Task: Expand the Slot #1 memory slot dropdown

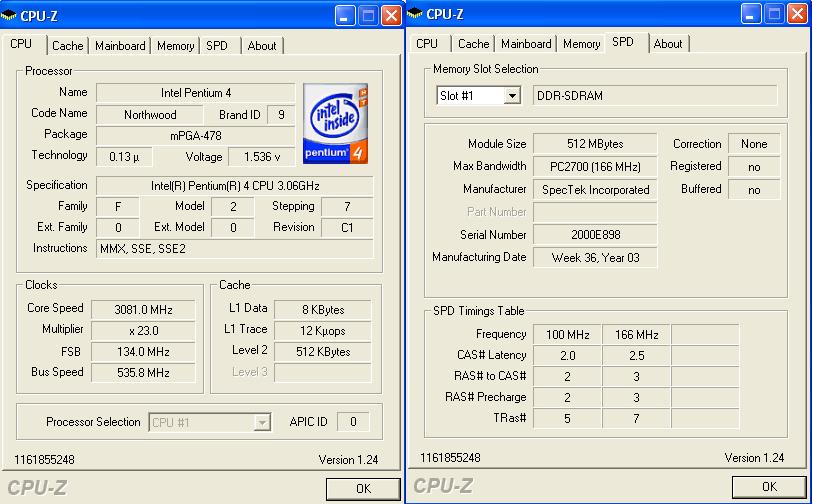Action: click(x=512, y=95)
